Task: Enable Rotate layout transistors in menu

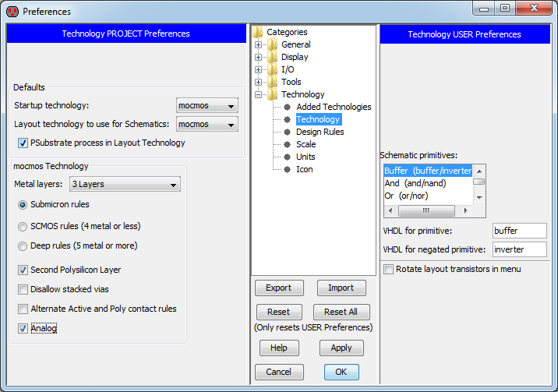Action: tap(388, 270)
